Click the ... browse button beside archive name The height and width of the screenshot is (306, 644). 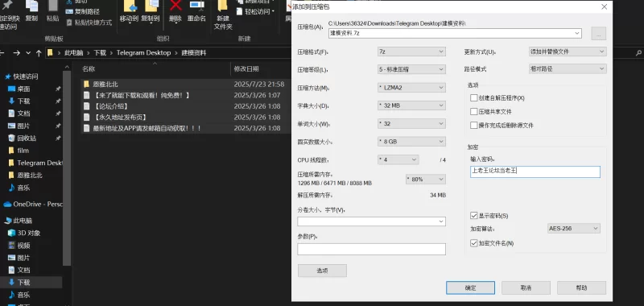[598, 34]
